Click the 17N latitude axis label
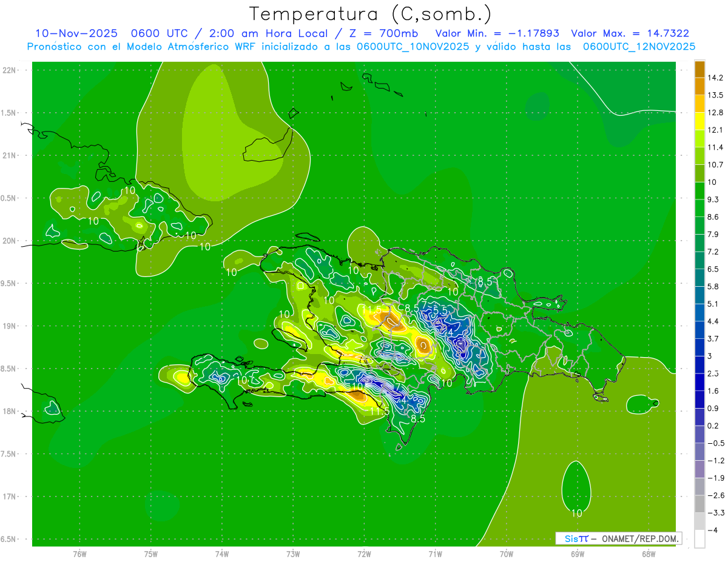Viewport: 728px width, 562px height. [9, 497]
